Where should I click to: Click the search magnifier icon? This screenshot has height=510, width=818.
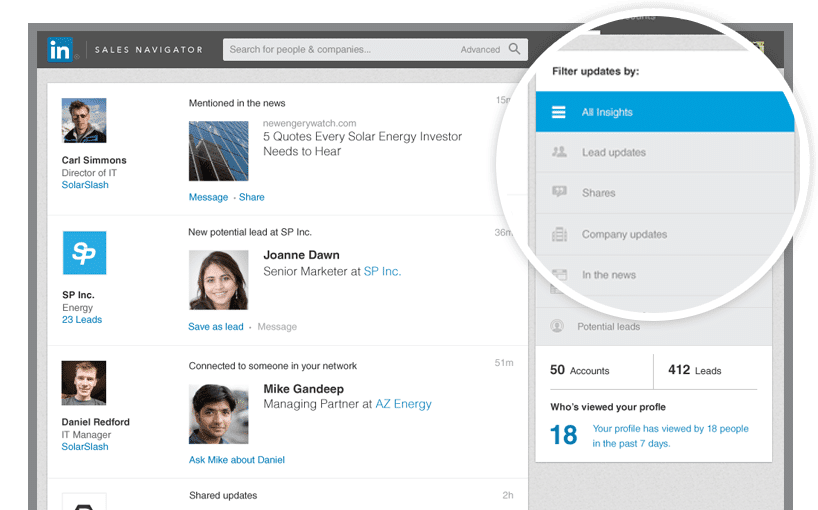(514, 49)
